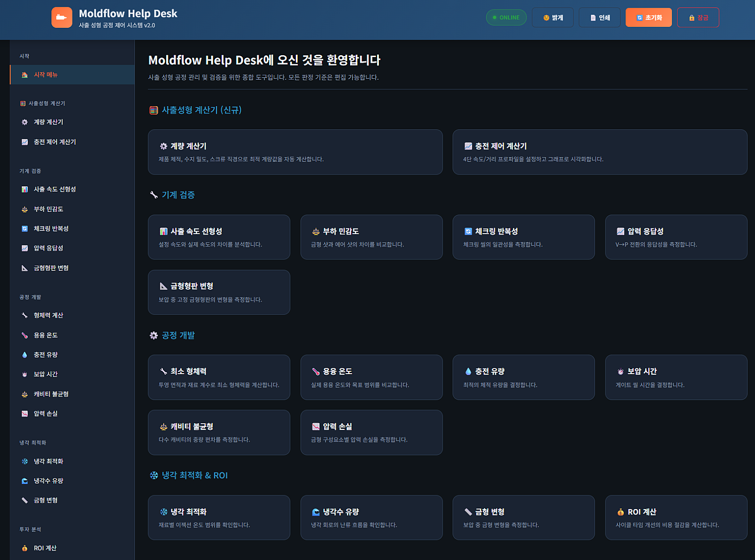Screen dimensions: 755x560
Task: Click the timer icon on 보압 시간 card
Action: pos(621,371)
